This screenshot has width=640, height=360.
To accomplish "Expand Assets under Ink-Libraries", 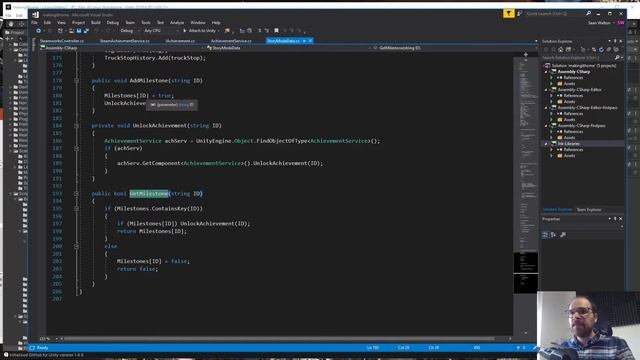I will tap(551, 156).
